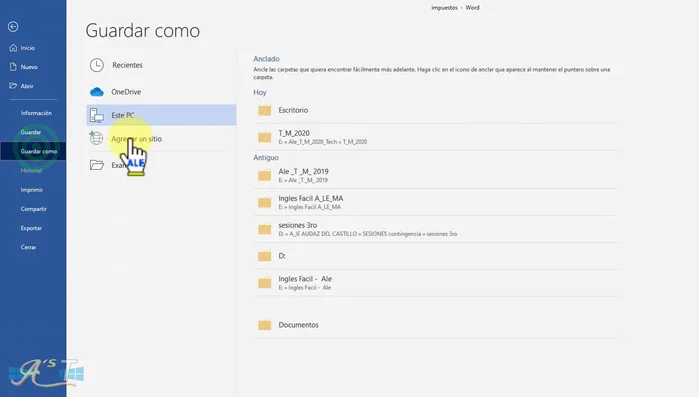This screenshot has width=699, height=397.
Task: Click the Documentos folder icon
Action: 264,325
